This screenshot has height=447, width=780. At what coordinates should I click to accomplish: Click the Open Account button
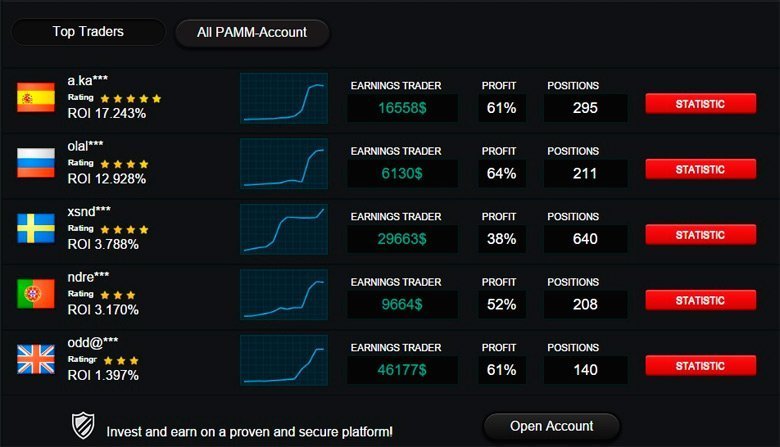552,427
